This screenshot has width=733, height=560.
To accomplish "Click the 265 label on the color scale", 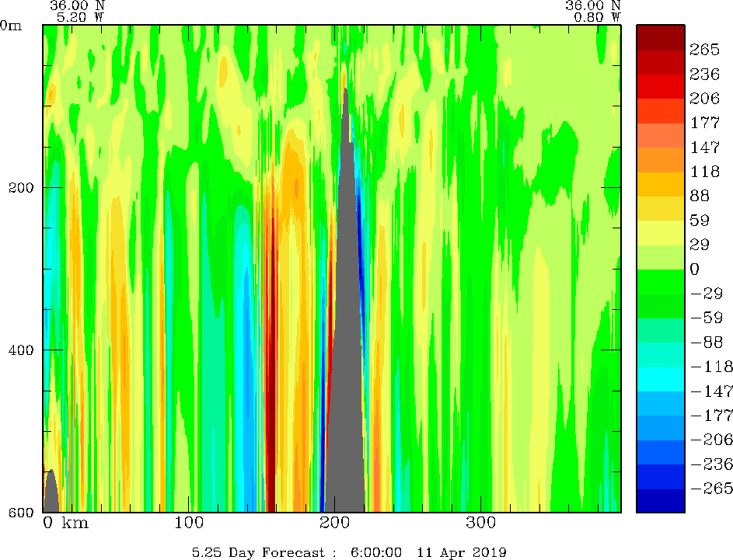I will 704,50.
